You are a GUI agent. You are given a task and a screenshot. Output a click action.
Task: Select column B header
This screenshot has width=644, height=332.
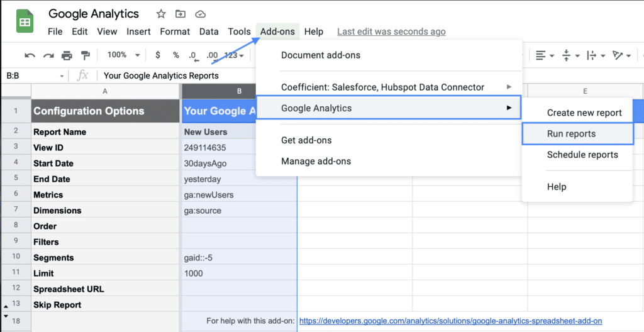click(239, 91)
